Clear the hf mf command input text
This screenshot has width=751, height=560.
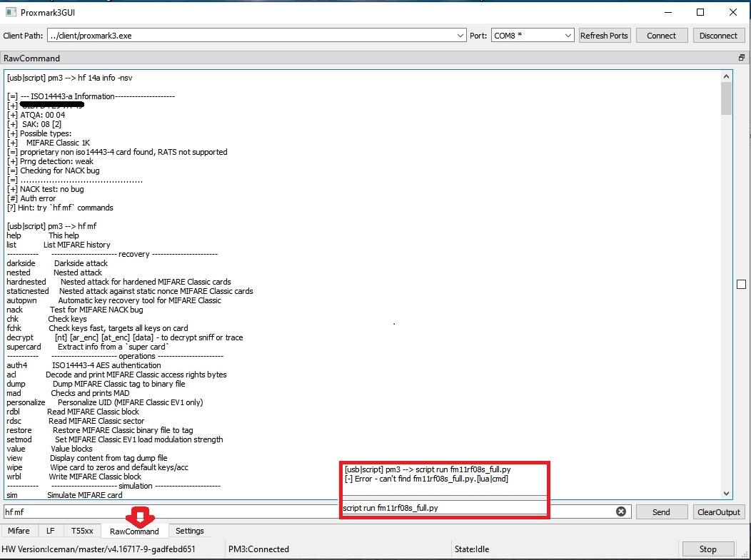(x=620, y=511)
